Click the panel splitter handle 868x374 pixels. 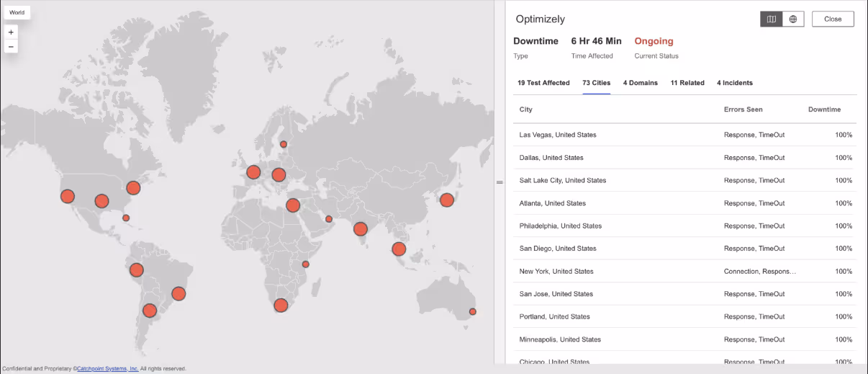pos(499,182)
